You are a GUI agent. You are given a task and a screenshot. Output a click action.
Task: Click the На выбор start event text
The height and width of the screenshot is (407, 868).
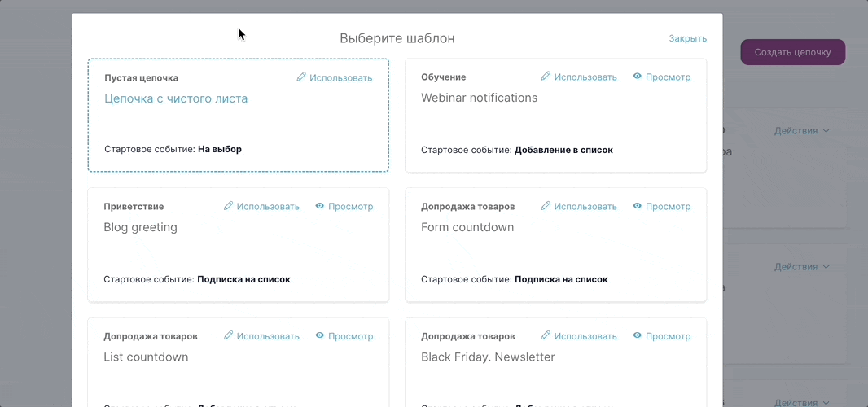click(x=220, y=149)
